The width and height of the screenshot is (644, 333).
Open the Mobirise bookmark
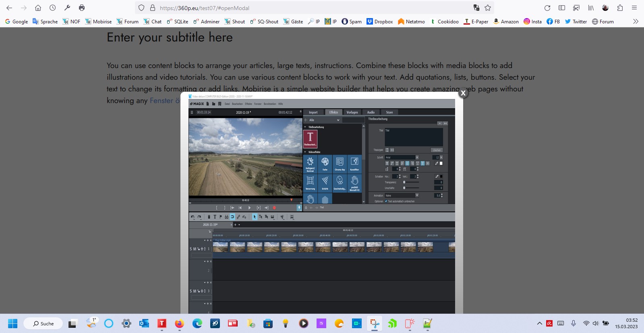coord(98,21)
